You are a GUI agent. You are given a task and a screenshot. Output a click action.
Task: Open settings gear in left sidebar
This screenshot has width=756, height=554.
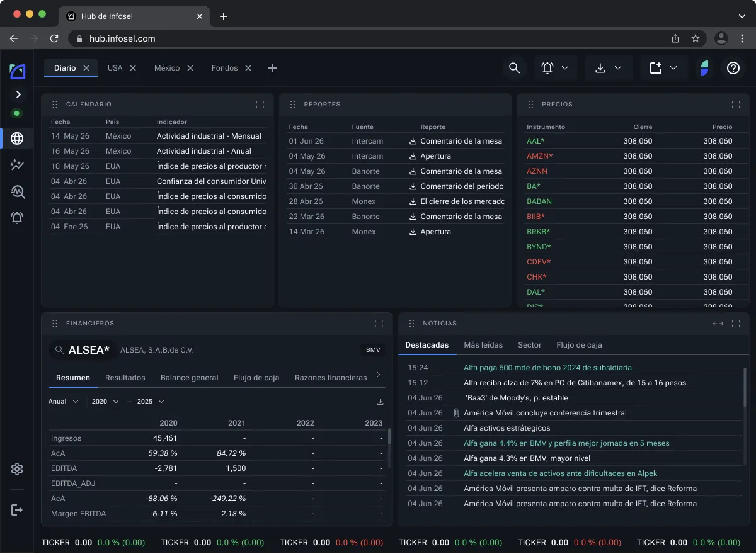pyautogui.click(x=17, y=469)
